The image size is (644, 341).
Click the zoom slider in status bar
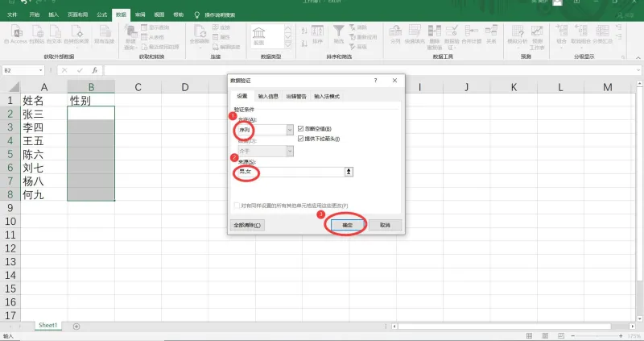597,336
